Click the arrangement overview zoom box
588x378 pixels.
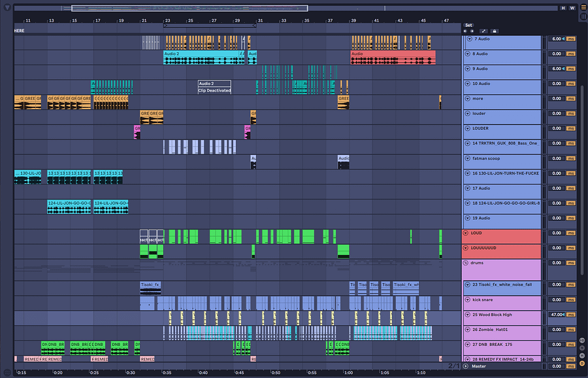click(189, 8)
